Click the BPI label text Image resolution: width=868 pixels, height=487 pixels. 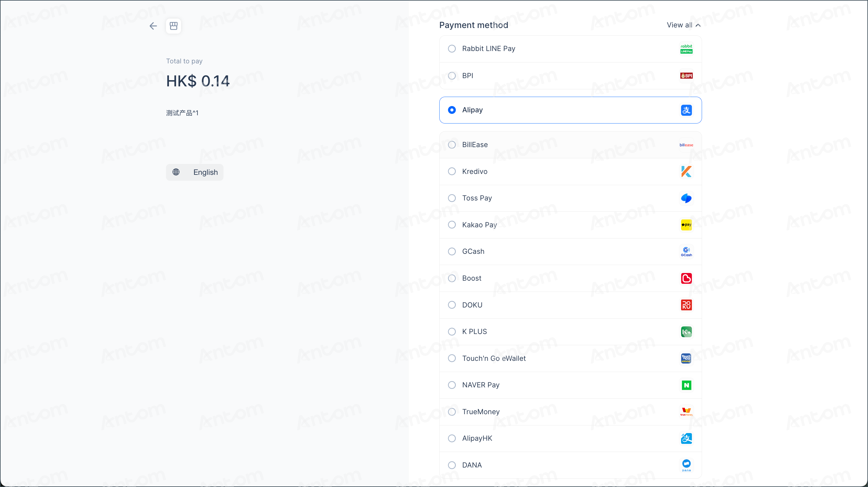[467, 76]
